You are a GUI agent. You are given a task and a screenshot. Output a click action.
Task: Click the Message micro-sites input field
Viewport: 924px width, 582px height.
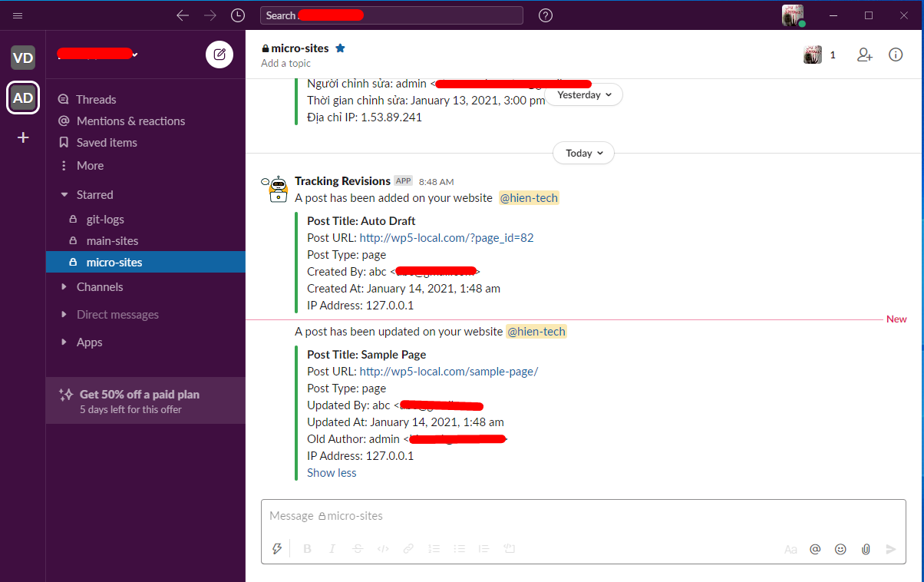tap(583, 516)
